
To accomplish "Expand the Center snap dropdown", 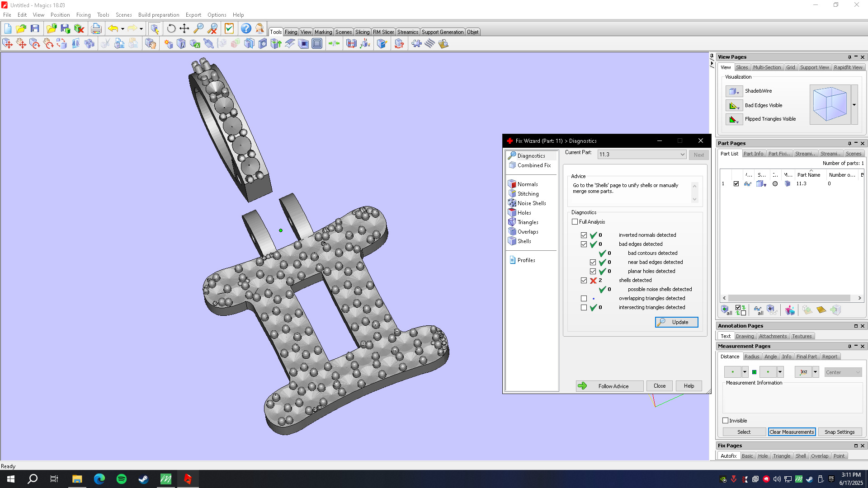I will [858, 372].
